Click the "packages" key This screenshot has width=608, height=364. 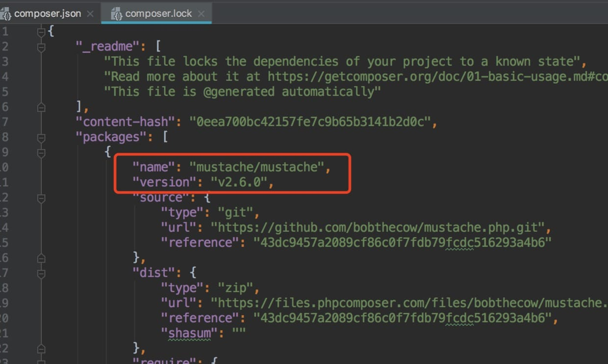point(111,137)
